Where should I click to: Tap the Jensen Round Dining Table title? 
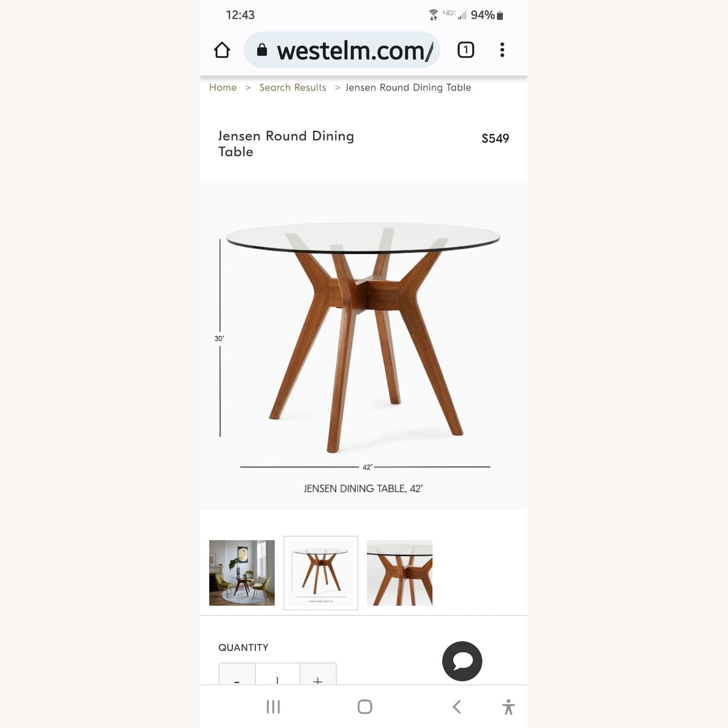pyautogui.click(x=286, y=144)
